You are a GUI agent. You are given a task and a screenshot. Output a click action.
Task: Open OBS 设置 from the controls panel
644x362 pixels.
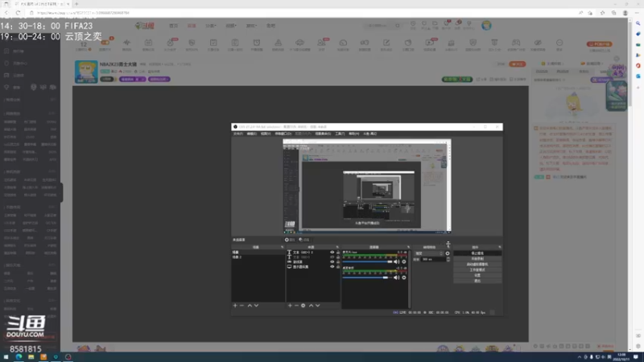(477, 275)
